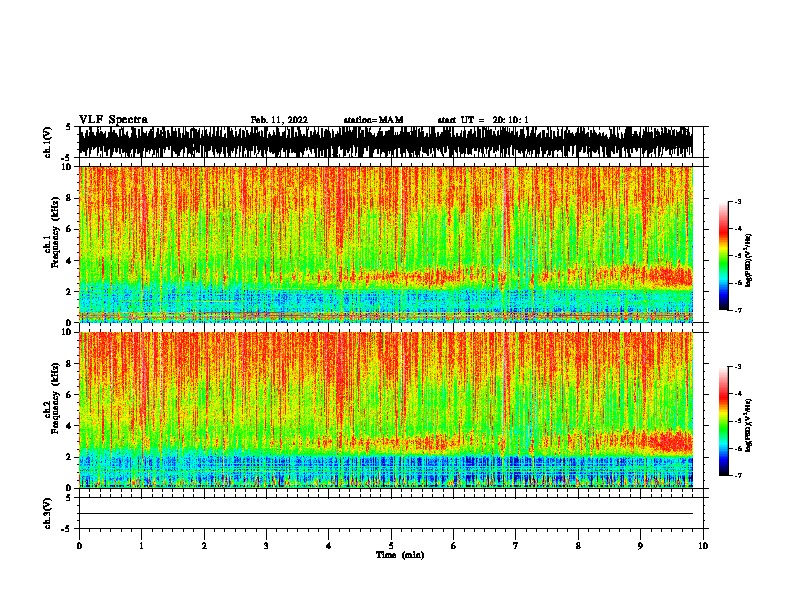Click the ch.1 spectrogram color bar
The width and height of the screenshot is (792, 612).
pos(723,256)
